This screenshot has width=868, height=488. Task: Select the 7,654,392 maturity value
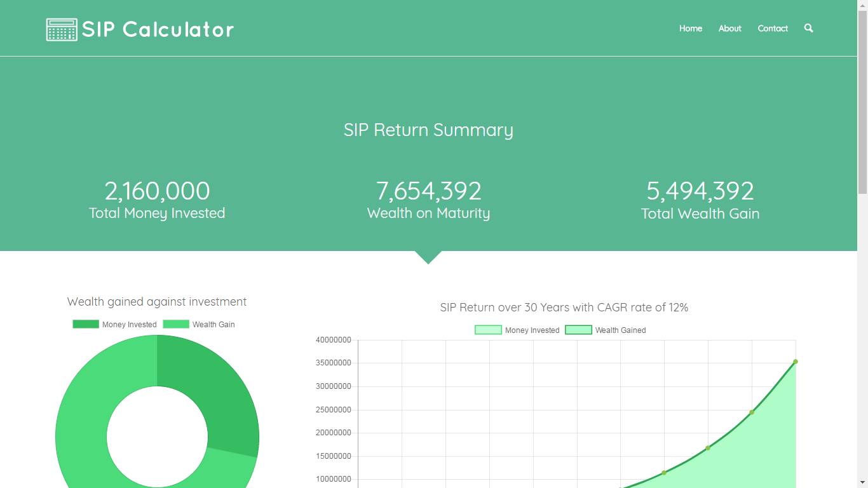[x=429, y=191]
